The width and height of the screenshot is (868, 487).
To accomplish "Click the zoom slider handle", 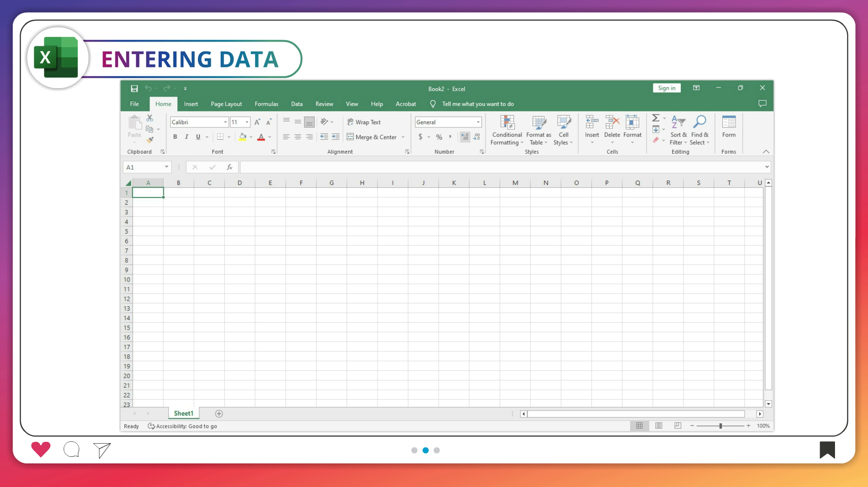I will [x=721, y=426].
